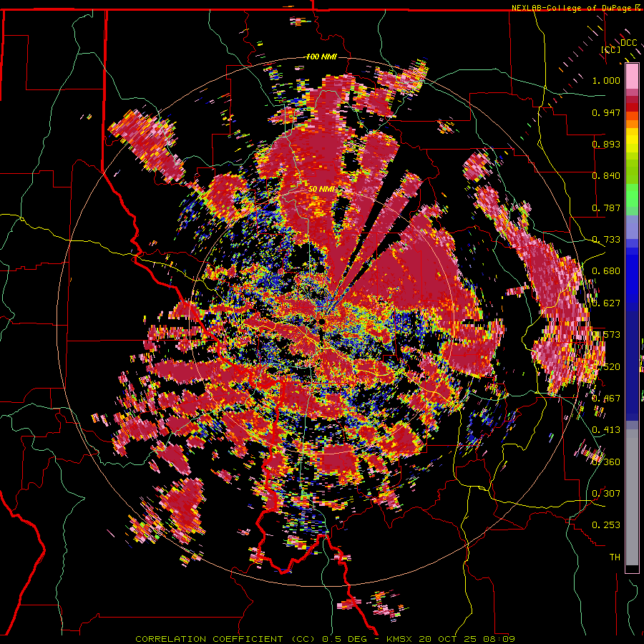The width and height of the screenshot is (644, 644).
Task: Click the 0.840 value on the scale
Action: pyautogui.click(x=606, y=176)
